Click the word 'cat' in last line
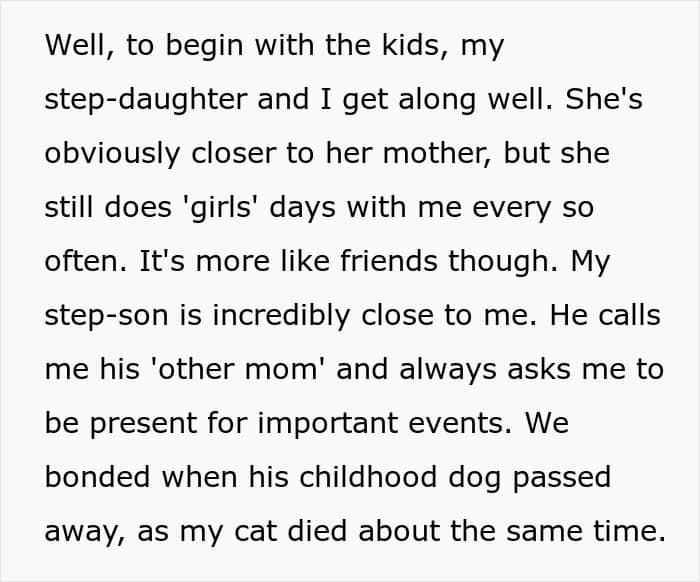The image size is (700, 582). pyautogui.click(x=255, y=532)
